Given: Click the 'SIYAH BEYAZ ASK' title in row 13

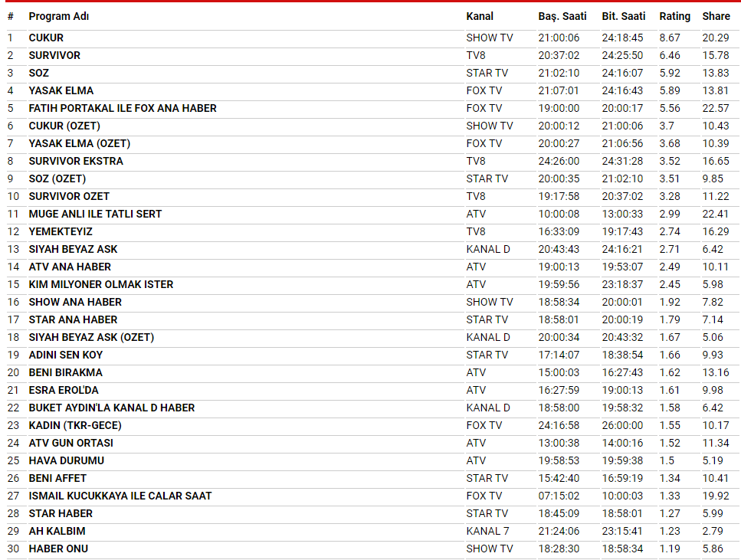Looking at the screenshot, I should click(x=73, y=250).
